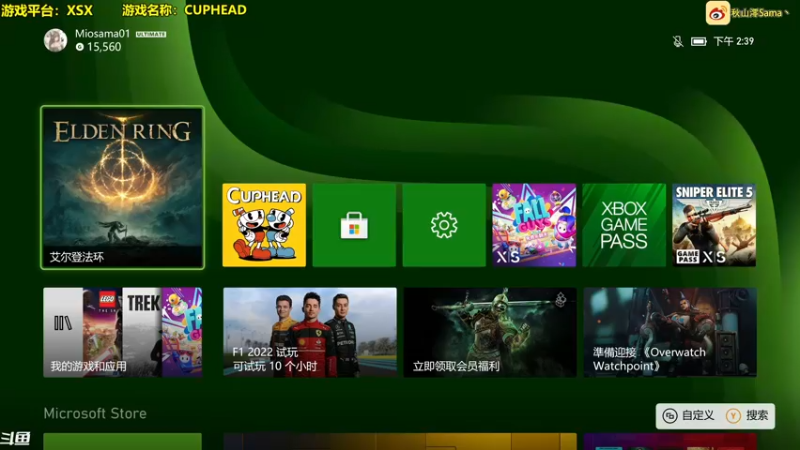Image resolution: width=800 pixels, height=450 pixels.
Task: Click the 下午 2:39 clock
Action: click(733, 41)
